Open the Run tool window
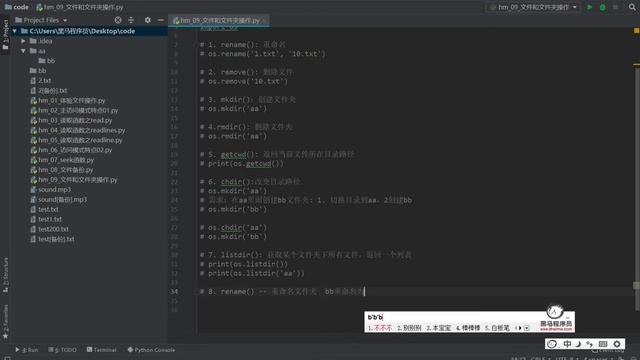Viewport: 640px width, 360px height. click(27, 350)
